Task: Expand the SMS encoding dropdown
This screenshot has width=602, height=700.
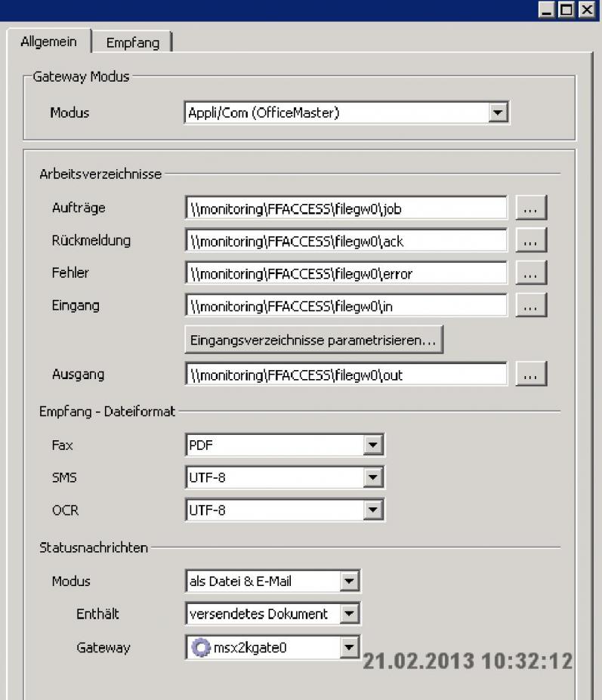Action: [372, 478]
